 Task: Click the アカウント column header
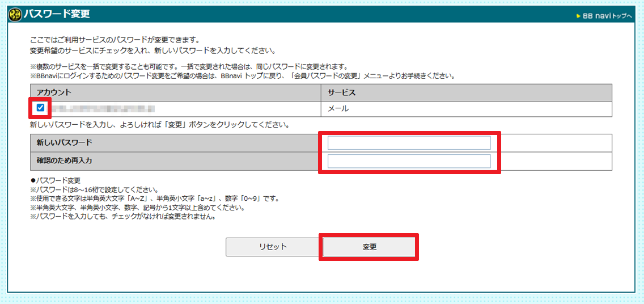tap(54, 92)
